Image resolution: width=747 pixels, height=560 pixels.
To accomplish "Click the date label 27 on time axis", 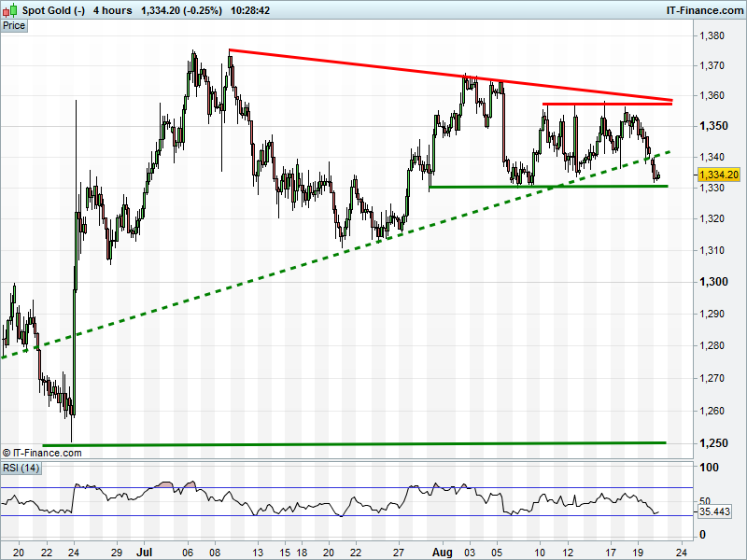I will pos(399,553).
